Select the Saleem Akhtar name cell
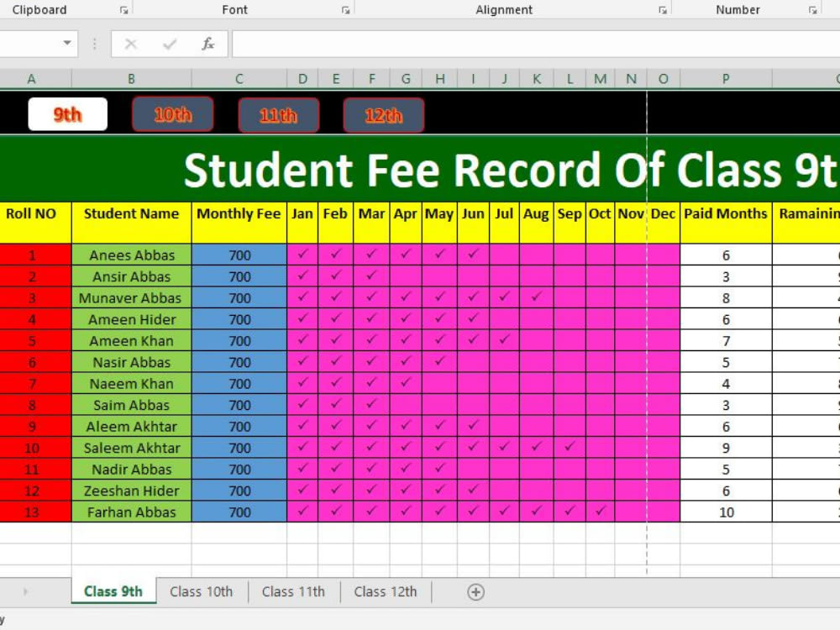This screenshot has height=630, width=840. click(131, 448)
